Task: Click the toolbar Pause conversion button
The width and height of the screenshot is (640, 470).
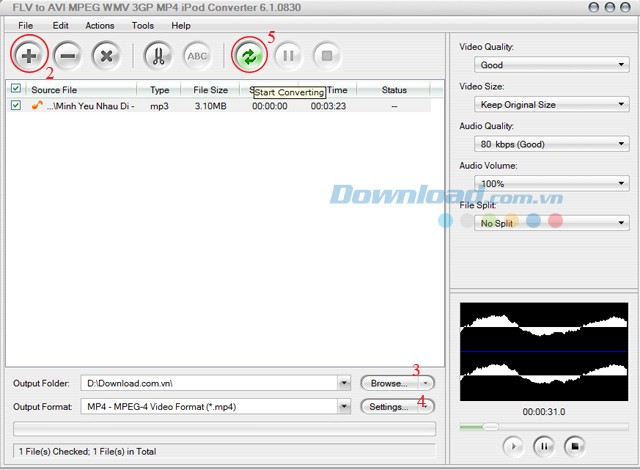Action: tap(288, 55)
